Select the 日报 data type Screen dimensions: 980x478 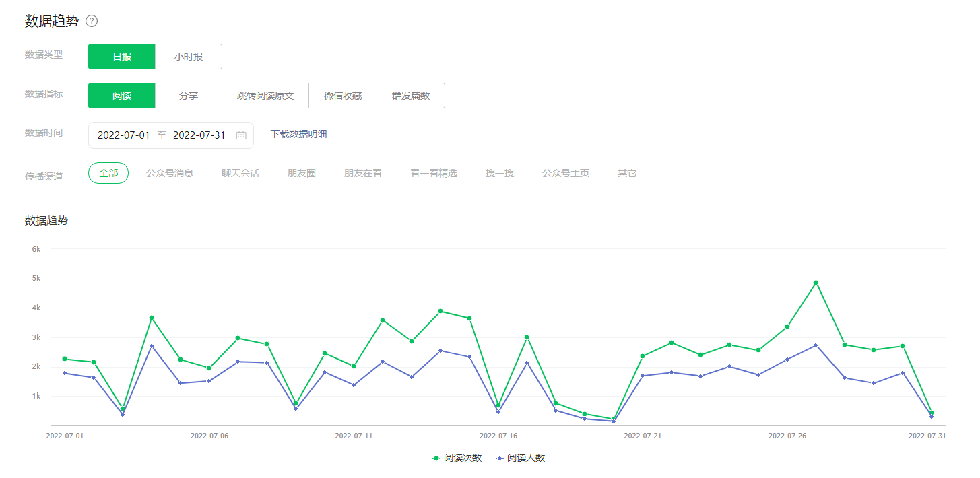click(x=122, y=57)
